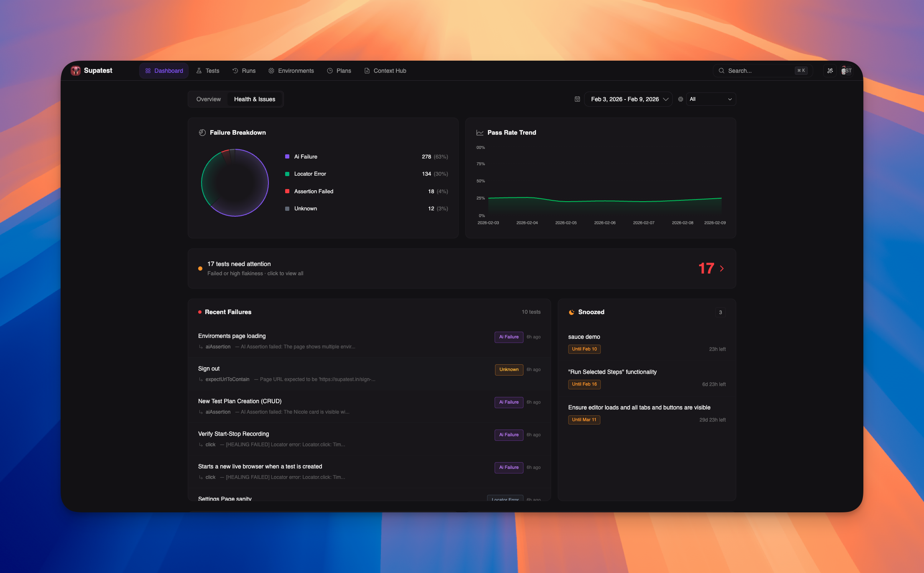The height and width of the screenshot is (573, 924).
Task: Click the red chevron next to 17
Action: 722,269
